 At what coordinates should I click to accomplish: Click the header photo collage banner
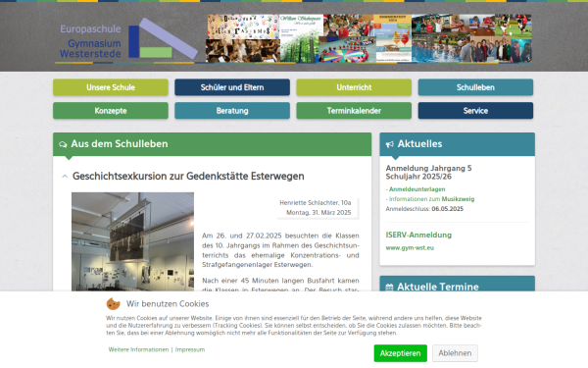click(368, 38)
